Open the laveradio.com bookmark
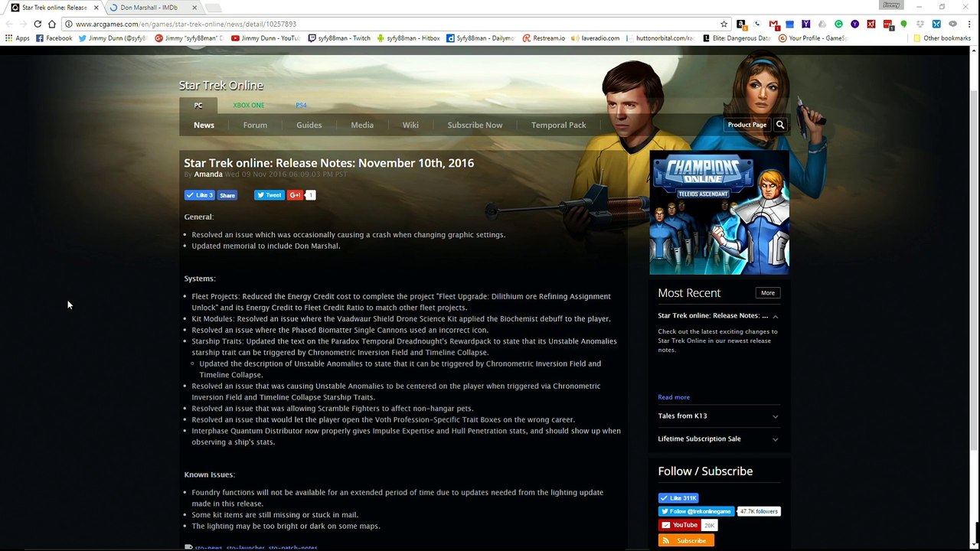 click(x=596, y=38)
